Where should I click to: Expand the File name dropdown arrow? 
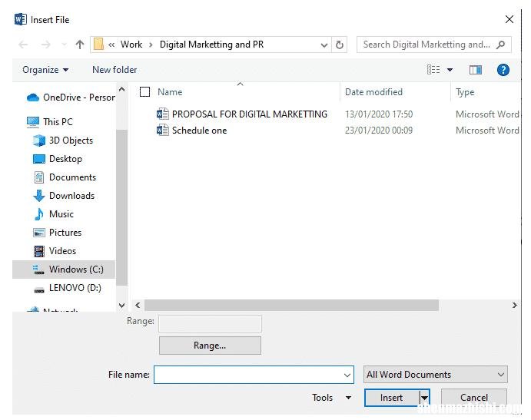tap(347, 375)
